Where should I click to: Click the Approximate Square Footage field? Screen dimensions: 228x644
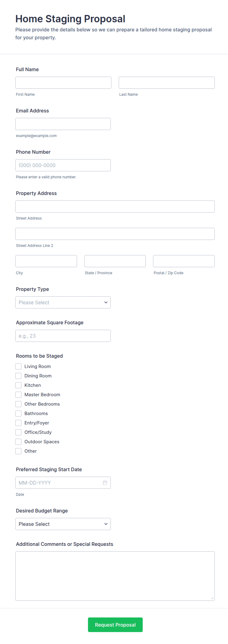(x=63, y=336)
